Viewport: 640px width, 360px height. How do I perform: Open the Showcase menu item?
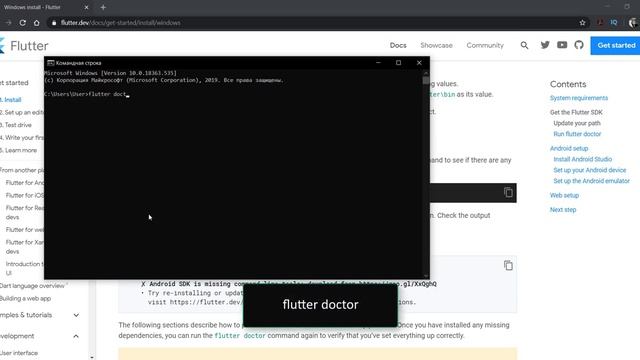(x=436, y=45)
